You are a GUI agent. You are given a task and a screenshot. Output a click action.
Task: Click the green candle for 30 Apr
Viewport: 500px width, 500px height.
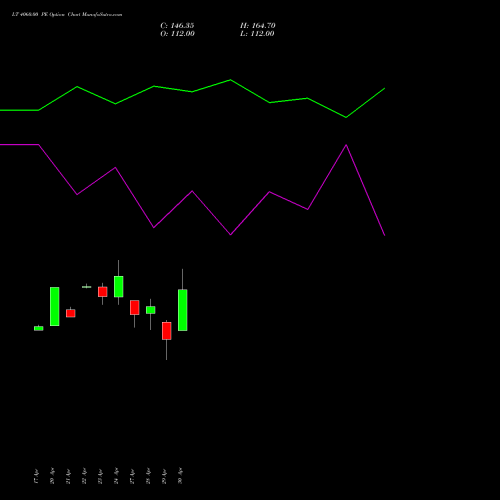tap(183, 310)
